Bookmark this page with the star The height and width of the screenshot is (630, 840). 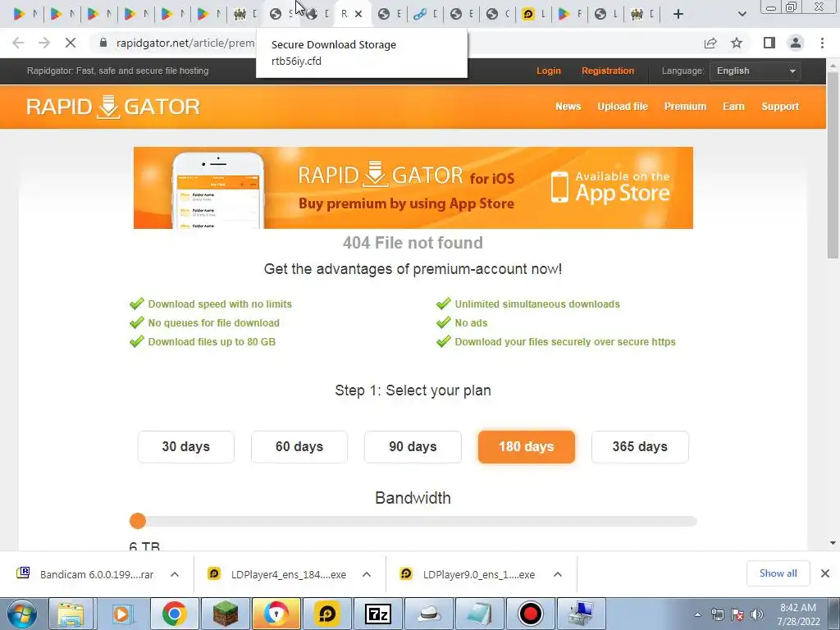pos(737,43)
